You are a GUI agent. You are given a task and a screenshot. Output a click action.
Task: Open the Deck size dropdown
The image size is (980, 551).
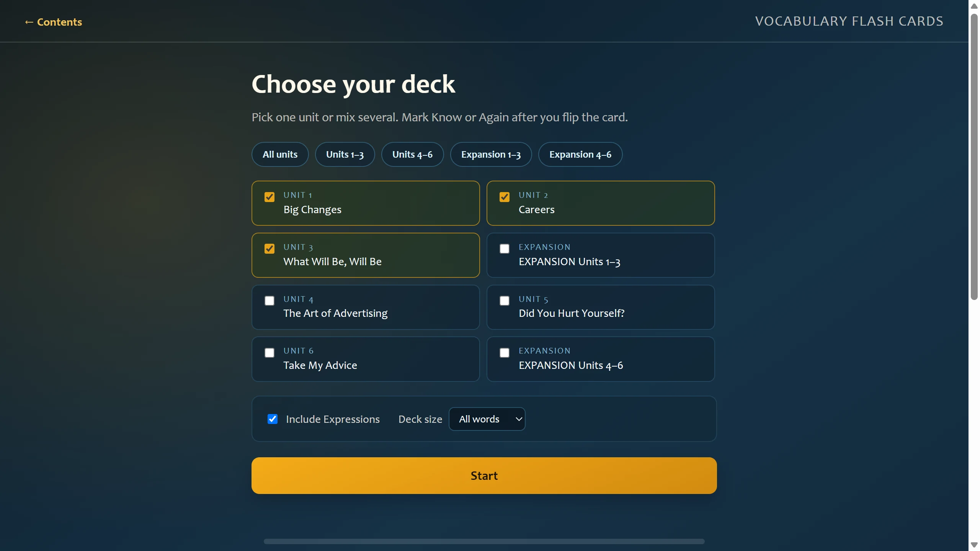(x=487, y=419)
